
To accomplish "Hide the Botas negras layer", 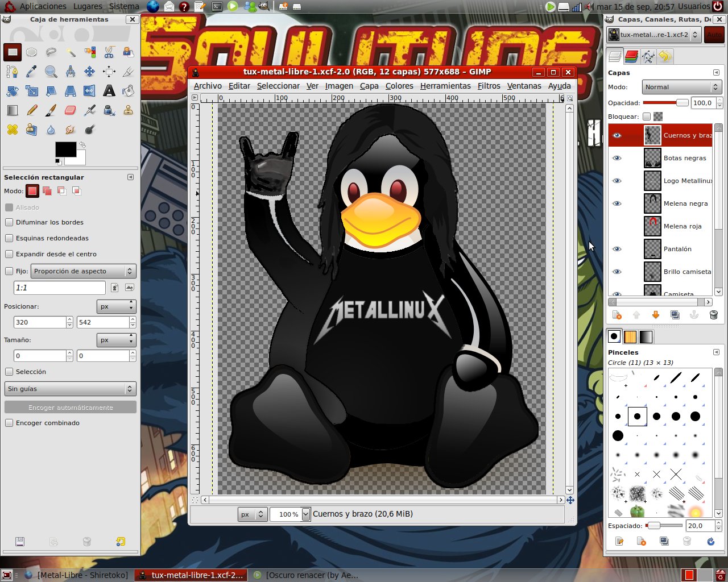I will (x=617, y=158).
